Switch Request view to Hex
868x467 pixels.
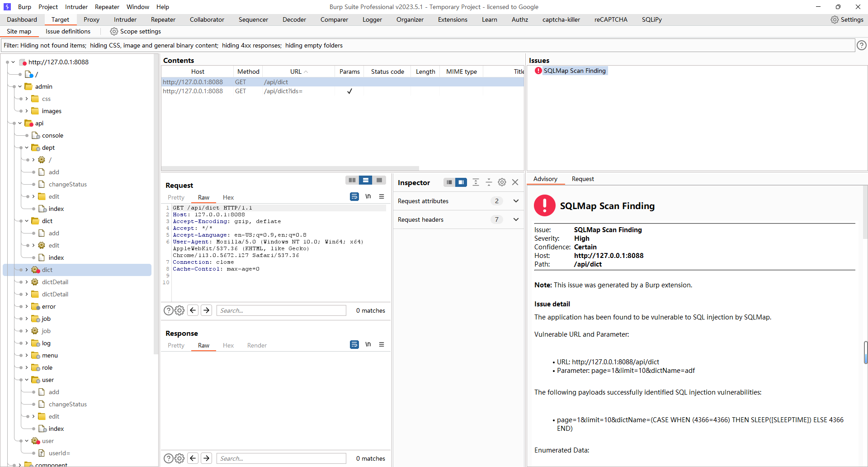[x=228, y=197]
